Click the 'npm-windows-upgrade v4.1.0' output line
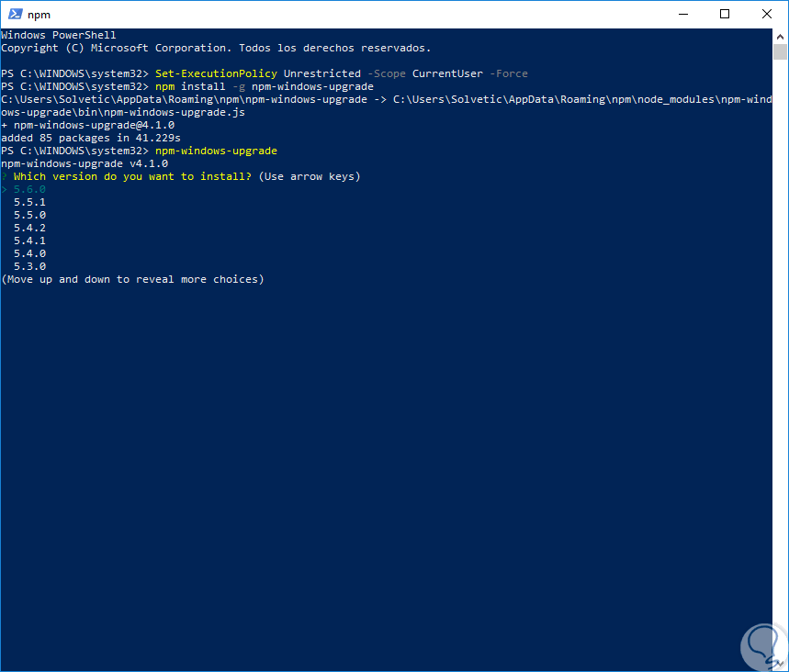Screen dimensions: 789x672 tap(85, 163)
